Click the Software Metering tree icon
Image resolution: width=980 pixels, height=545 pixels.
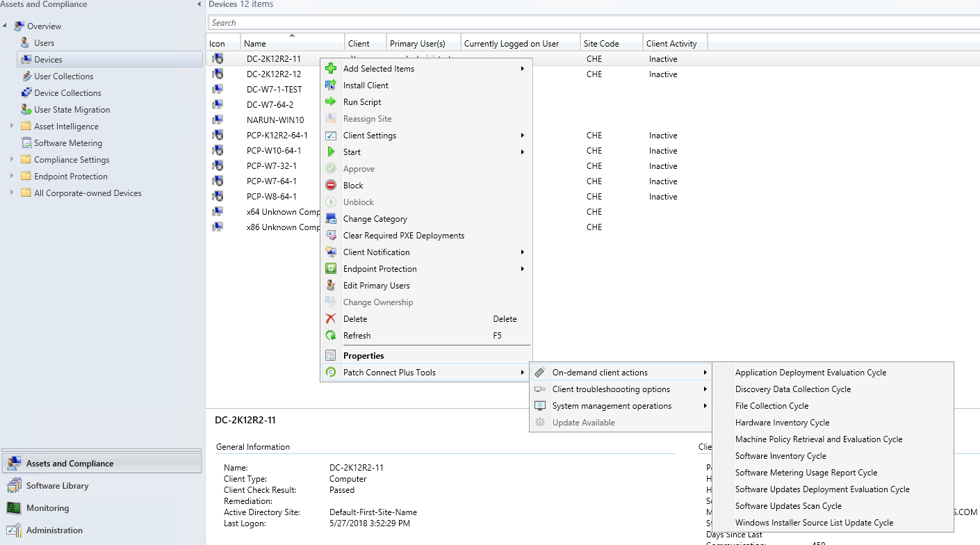tap(26, 143)
